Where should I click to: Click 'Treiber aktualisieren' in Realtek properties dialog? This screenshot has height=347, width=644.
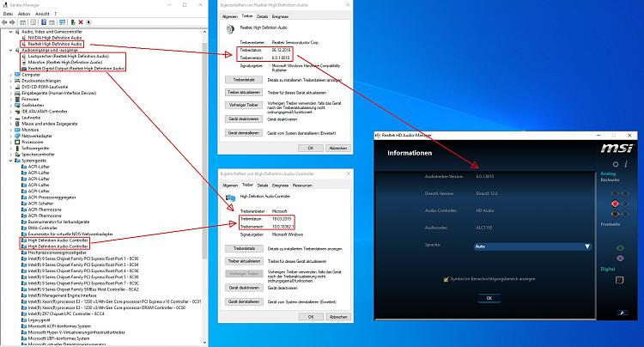point(244,93)
